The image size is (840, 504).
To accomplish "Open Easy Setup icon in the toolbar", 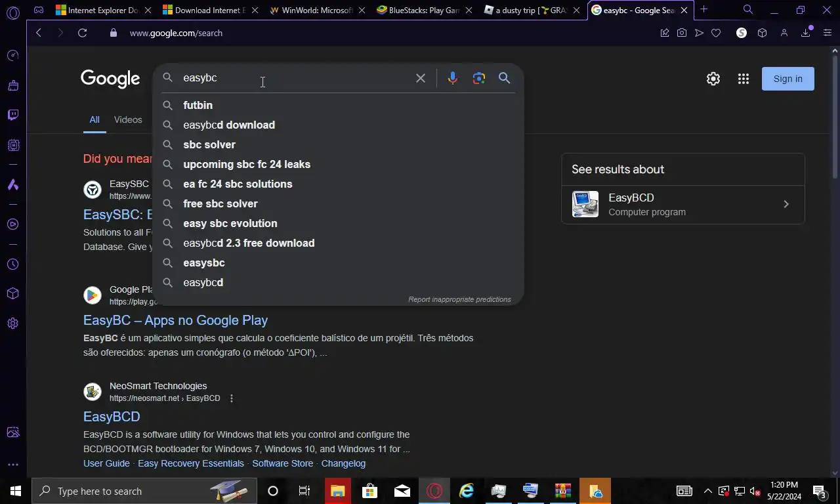I will click(826, 33).
